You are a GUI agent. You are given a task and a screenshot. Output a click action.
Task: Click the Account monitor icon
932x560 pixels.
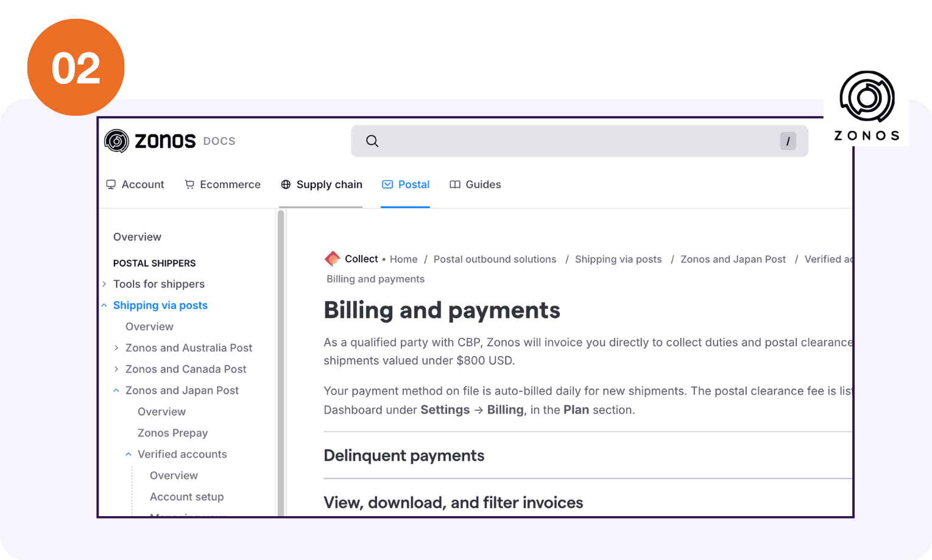click(x=111, y=184)
